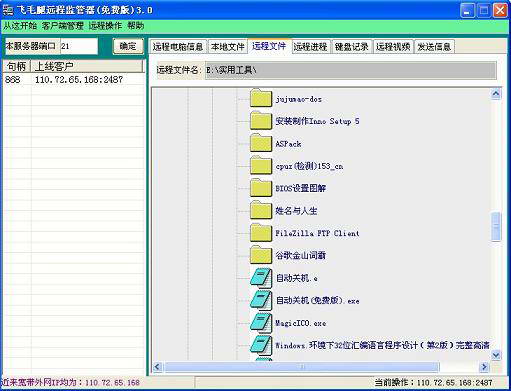Click the 确定 button
511x391 pixels.
128,46
